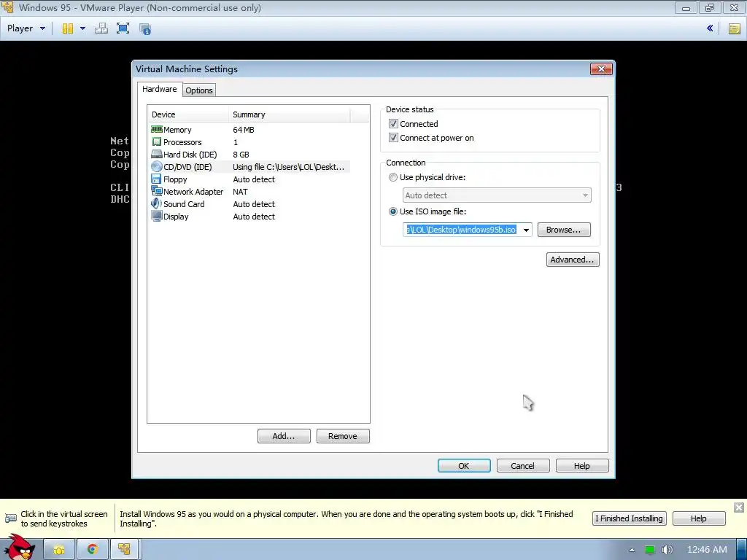Switch to the Hardware tab
Screen dimensions: 747x560
click(160, 89)
